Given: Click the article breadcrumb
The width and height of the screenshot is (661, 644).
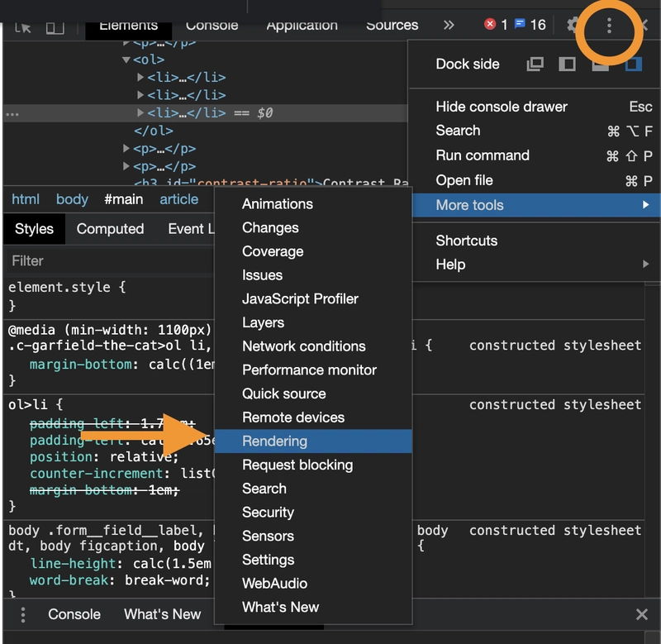Looking at the screenshot, I should click(x=178, y=199).
